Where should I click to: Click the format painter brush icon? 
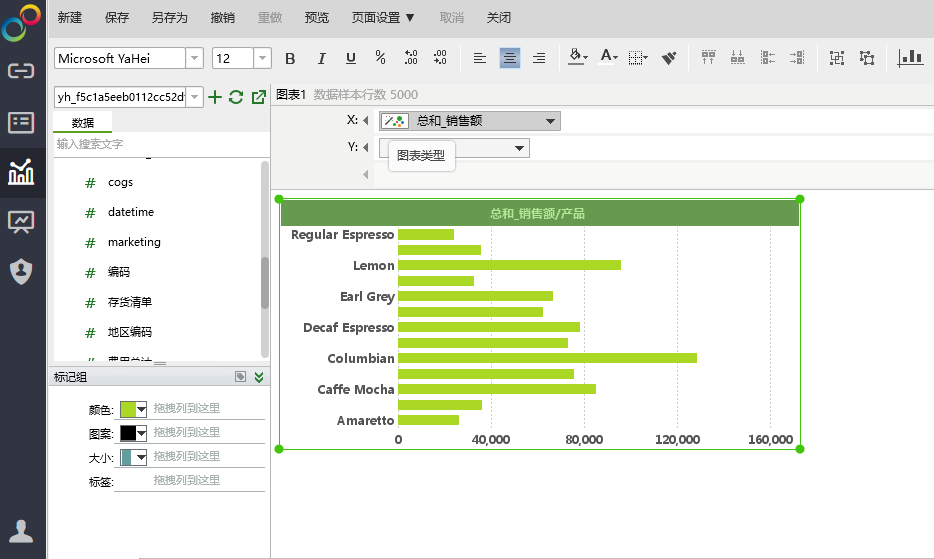tap(669, 58)
